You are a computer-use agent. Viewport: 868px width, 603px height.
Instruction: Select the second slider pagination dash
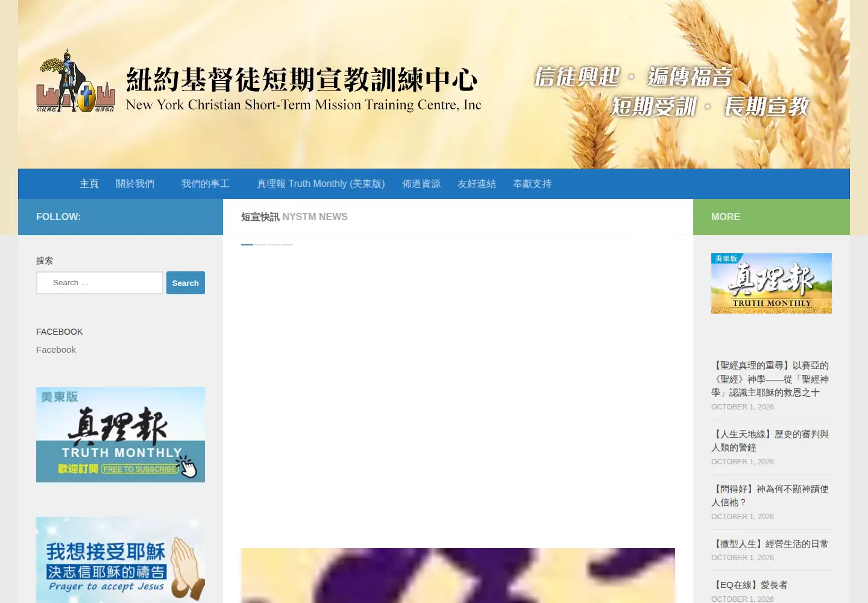260,245
